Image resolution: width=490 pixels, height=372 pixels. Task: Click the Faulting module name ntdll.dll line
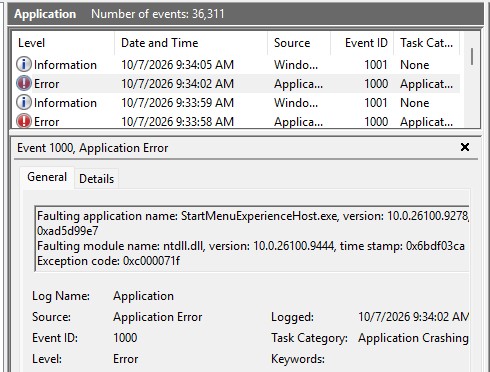[251, 246]
